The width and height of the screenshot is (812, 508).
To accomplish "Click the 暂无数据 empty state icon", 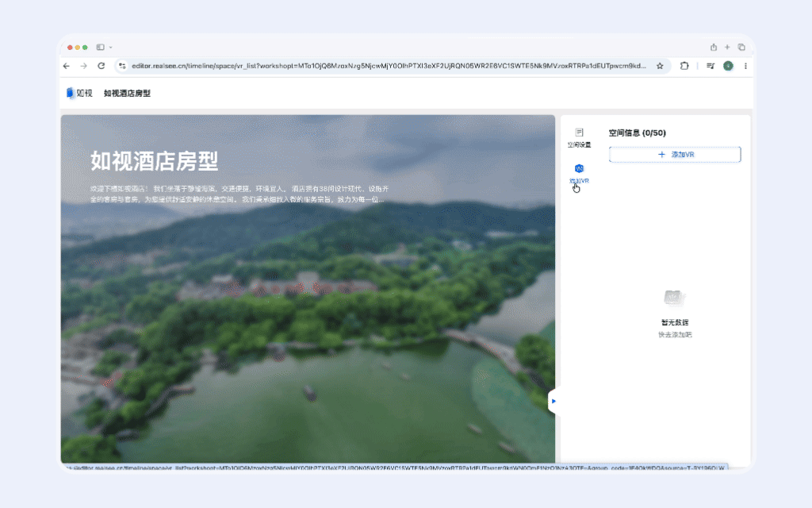I will point(675,298).
